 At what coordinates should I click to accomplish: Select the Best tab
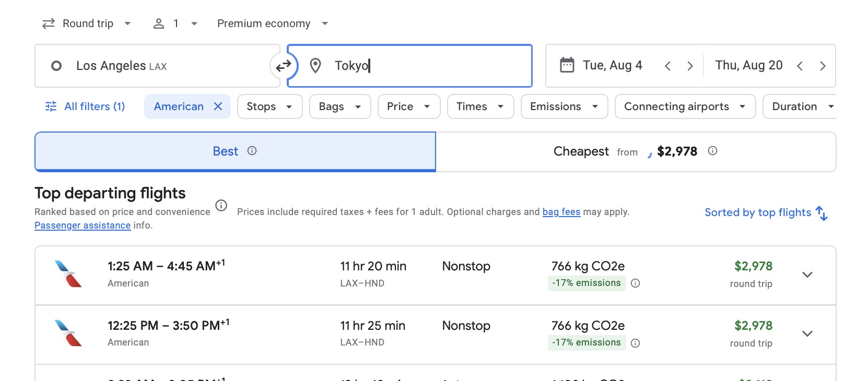tap(235, 151)
